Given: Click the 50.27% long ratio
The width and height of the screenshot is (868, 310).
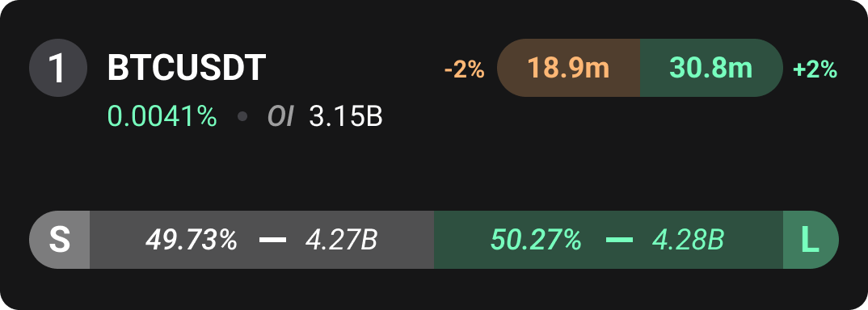Looking at the screenshot, I should pos(537,240).
